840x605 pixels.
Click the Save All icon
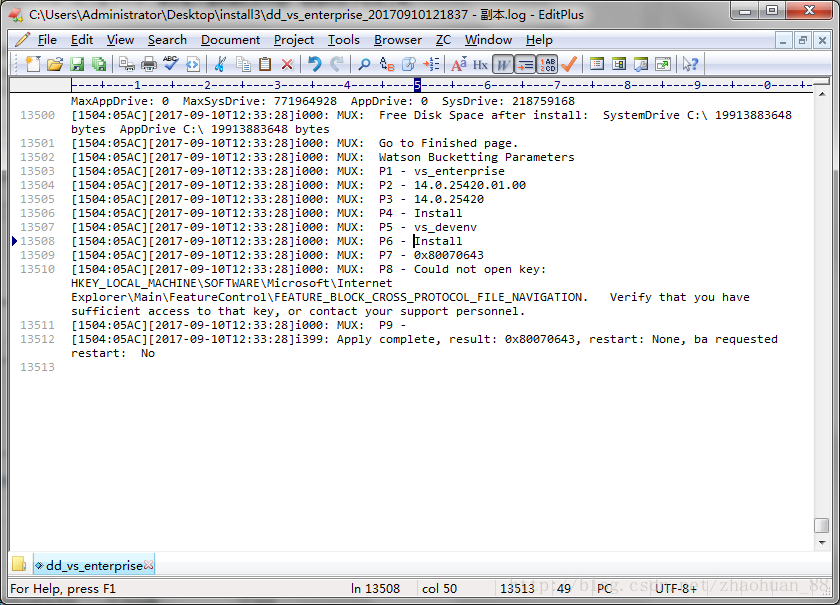click(x=99, y=64)
